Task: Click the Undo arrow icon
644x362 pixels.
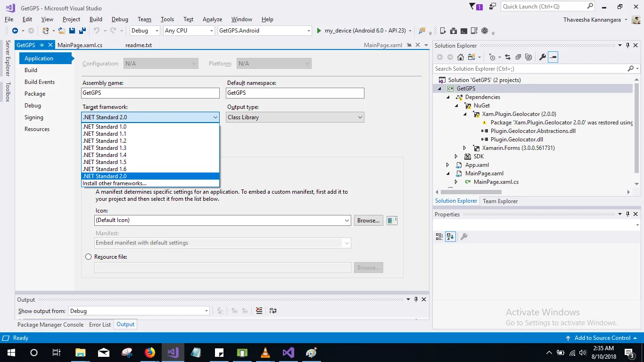Action: (x=96, y=31)
